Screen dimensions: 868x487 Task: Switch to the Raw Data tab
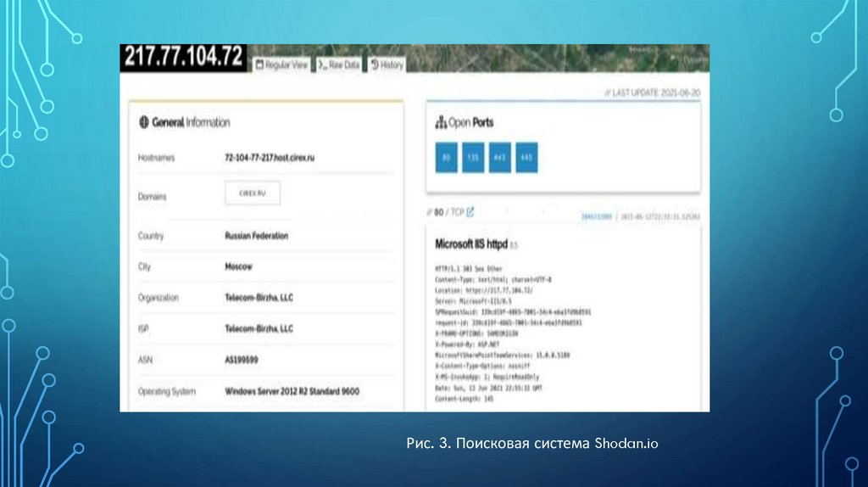(339, 64)
